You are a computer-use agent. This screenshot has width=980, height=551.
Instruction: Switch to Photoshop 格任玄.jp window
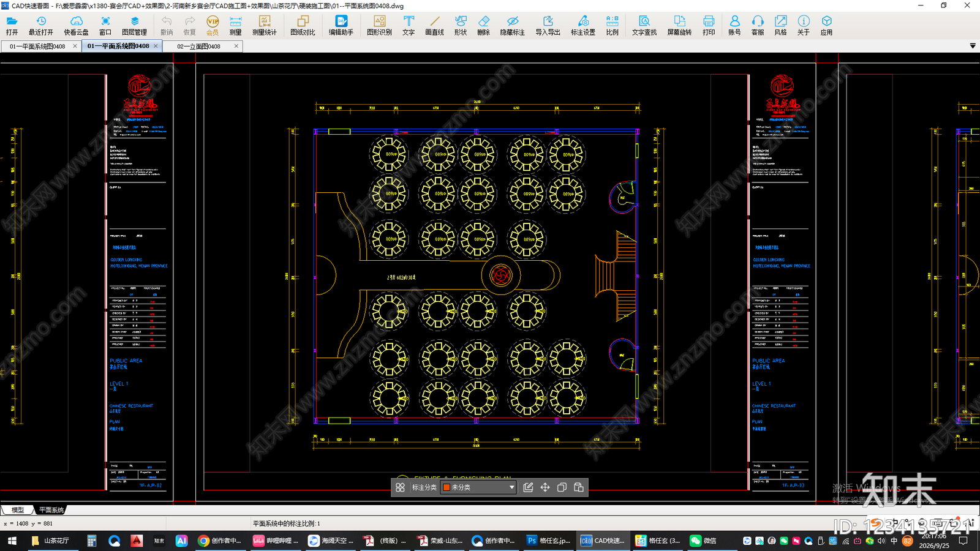(x=549, y=541)
